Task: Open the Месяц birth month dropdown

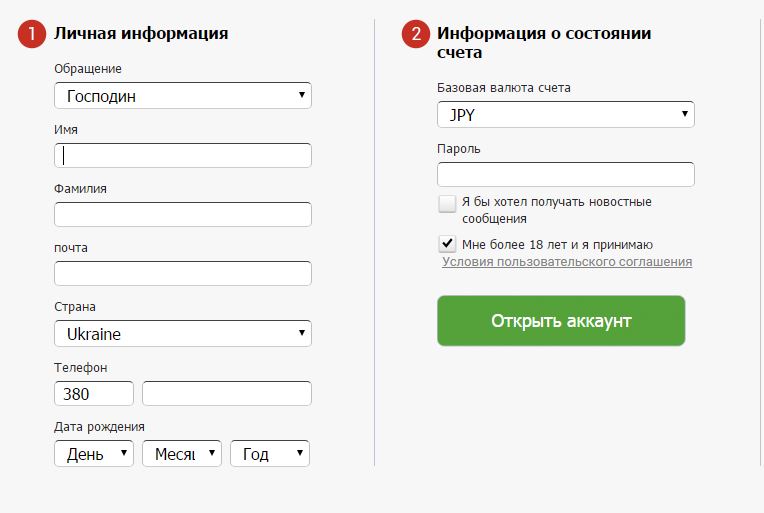Action: click(181, 454)
